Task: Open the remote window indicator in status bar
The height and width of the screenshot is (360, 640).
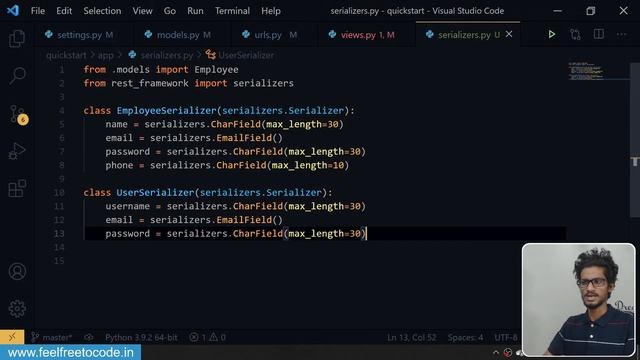Action: [12, 337]
